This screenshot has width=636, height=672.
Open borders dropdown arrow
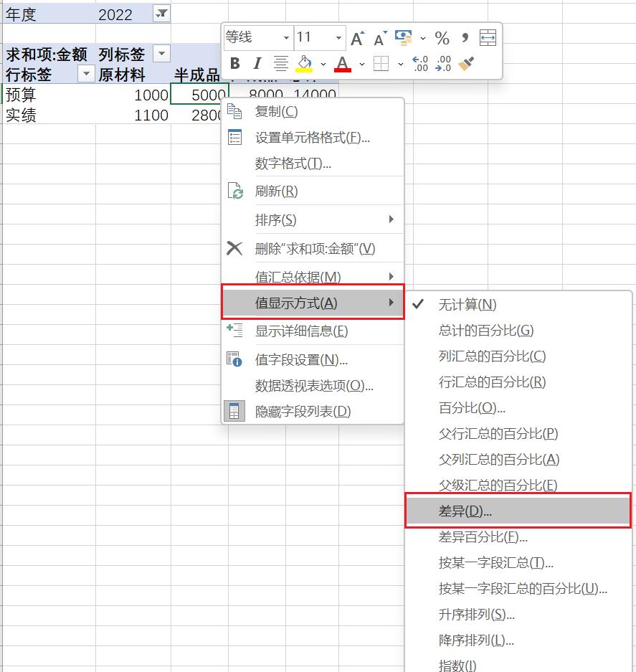401,64
